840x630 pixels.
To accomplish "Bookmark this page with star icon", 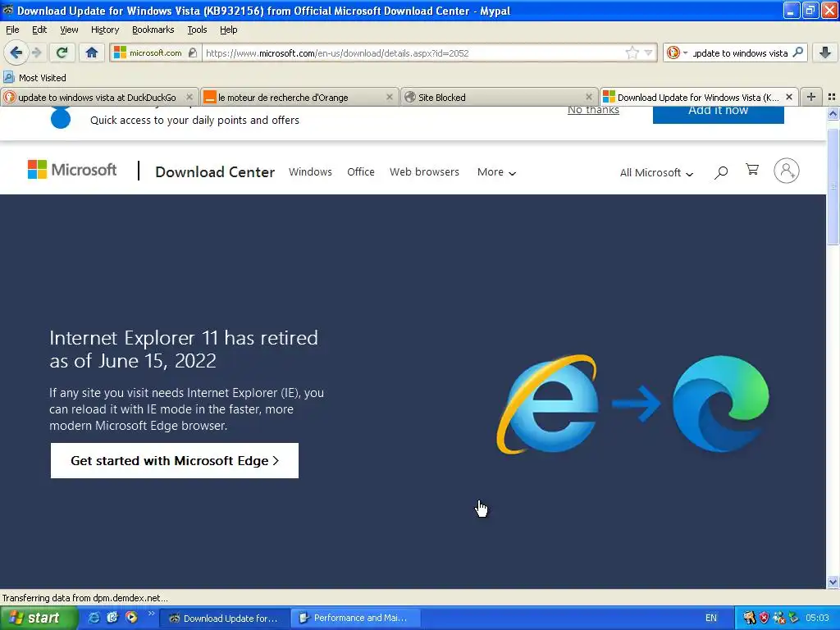I will pos(632,52).
